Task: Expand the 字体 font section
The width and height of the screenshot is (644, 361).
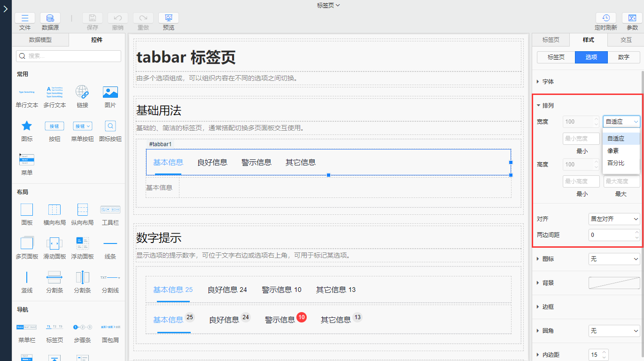Action: pyautogui.click(x=548, y=82)
